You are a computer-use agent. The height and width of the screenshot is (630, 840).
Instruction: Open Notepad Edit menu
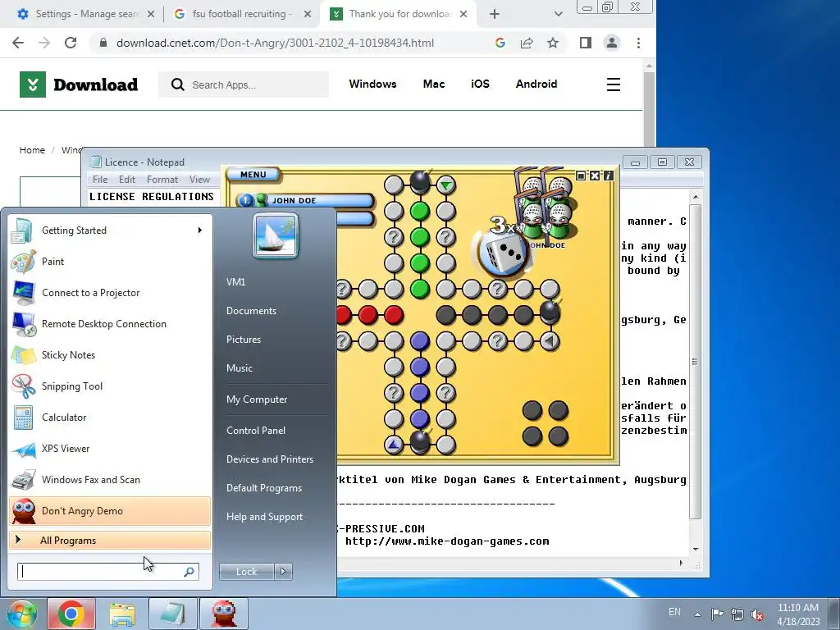tap(127, 180)
